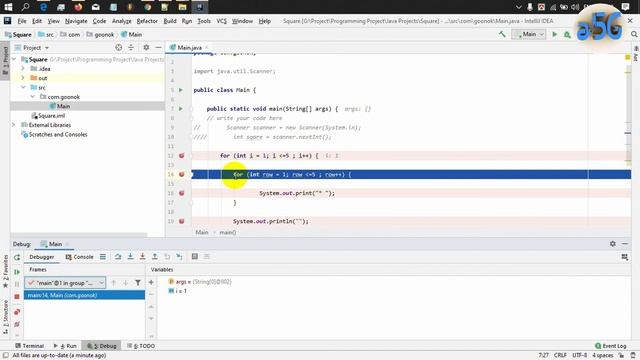Screen dimensions: 640x360
Task: Click the Evaluate Expression calculator icon
Action: click(x=195, y=257)
